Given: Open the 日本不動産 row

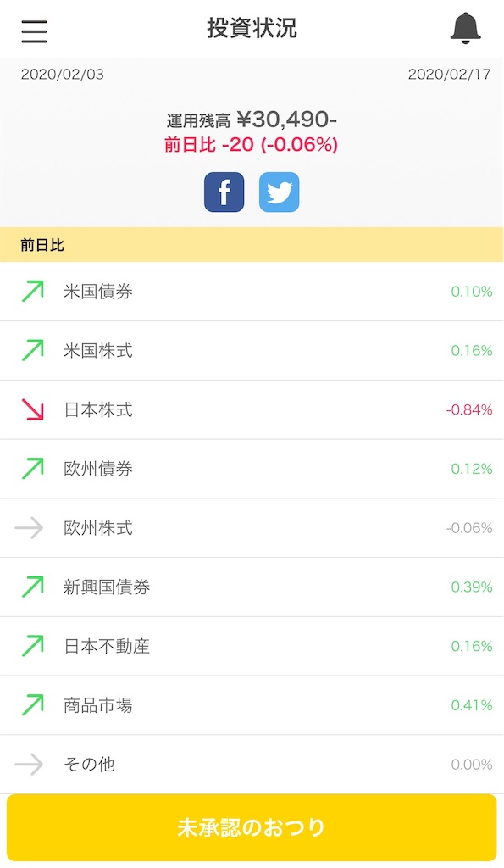Looking at the screenshot, I should click(x=252, y=646).
